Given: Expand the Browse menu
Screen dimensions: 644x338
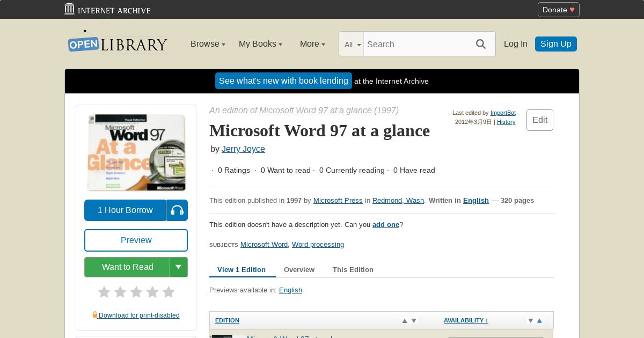Looking at the screenshot, I should (x=208, y=44).
